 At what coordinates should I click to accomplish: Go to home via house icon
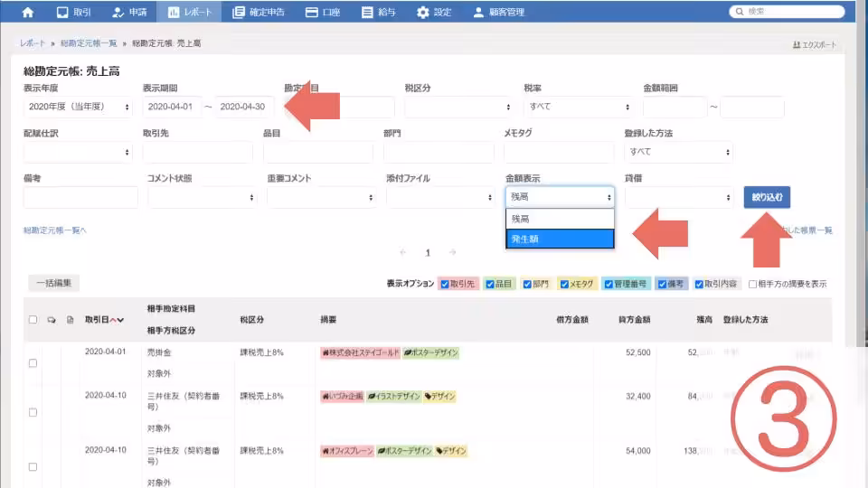[27, 13]
